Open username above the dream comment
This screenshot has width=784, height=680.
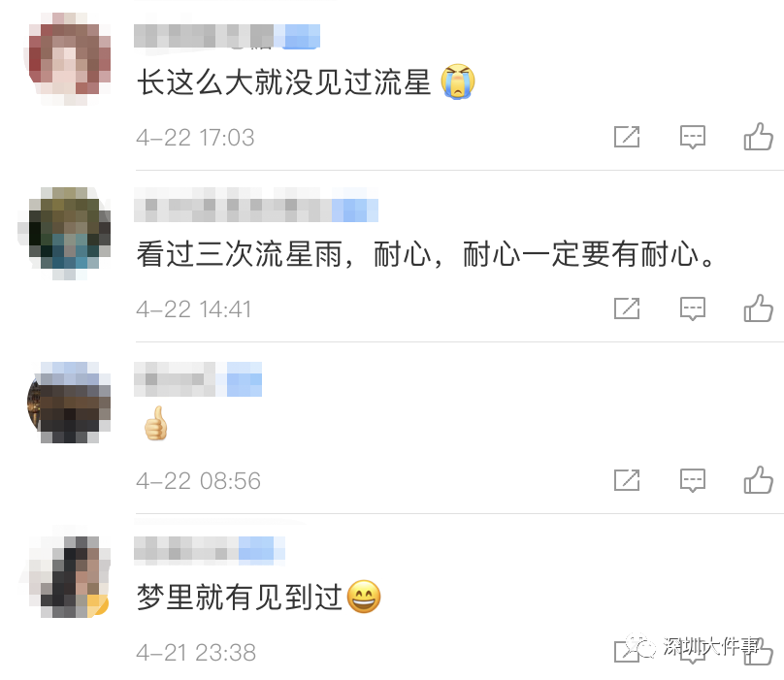pyautogui.click(x=210, y=550)
